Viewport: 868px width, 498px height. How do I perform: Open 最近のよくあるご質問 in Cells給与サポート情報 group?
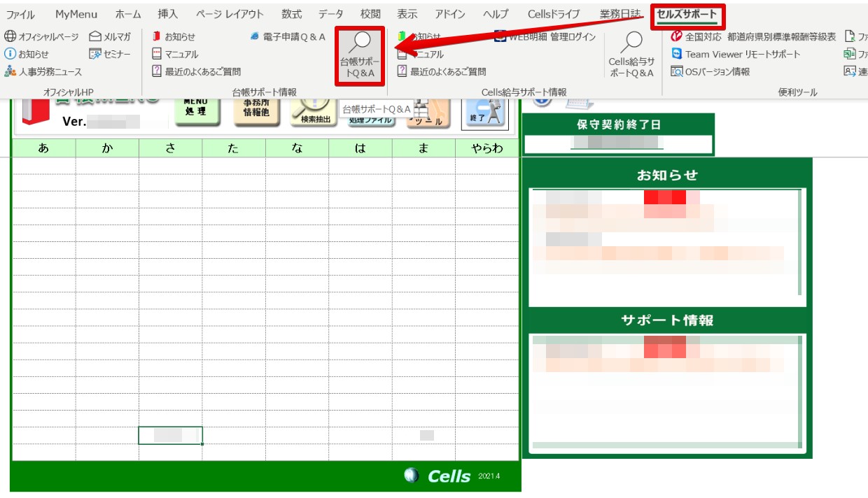[441, 71]
